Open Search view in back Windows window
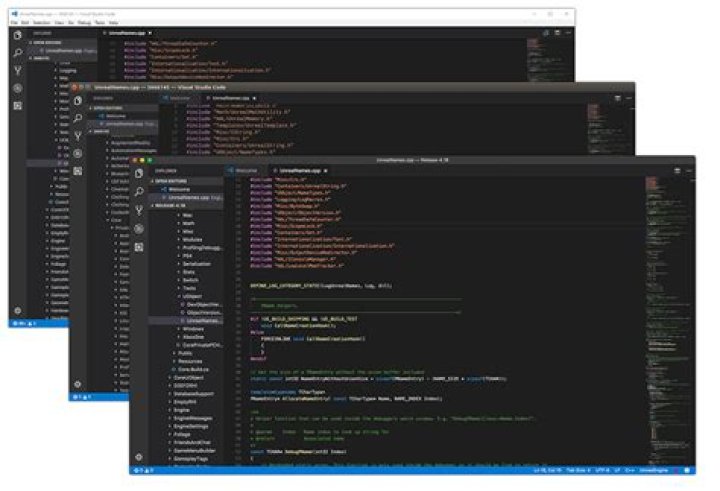 coord(17,53)
